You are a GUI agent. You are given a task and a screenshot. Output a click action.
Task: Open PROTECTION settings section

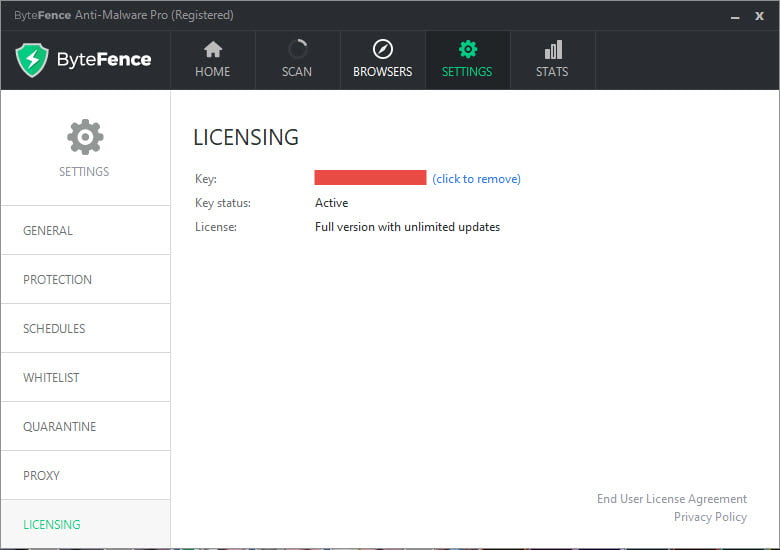point(86,279)
